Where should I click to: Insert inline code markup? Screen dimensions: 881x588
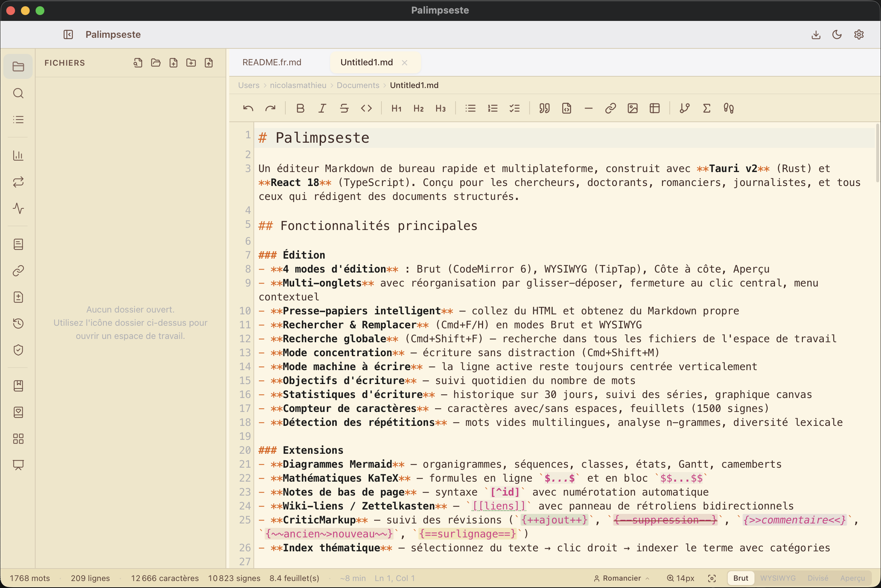pyautogui.click(x=366, y=108)
